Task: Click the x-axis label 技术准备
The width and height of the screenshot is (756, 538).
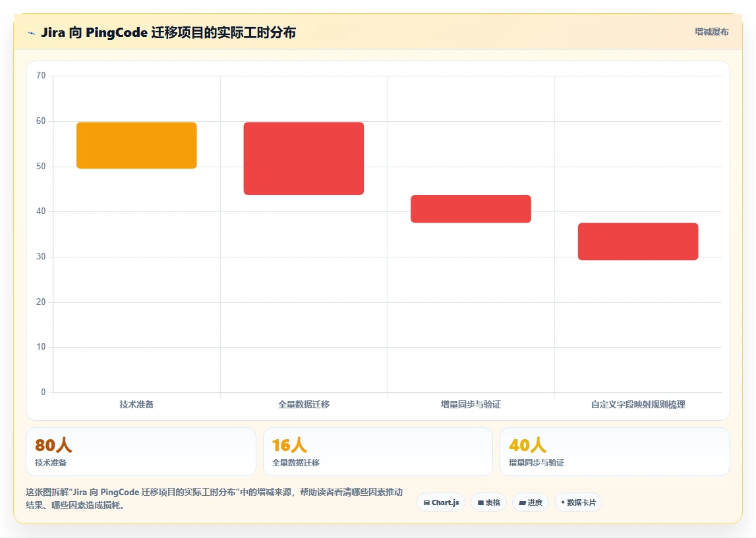Action: pos(136,404)
